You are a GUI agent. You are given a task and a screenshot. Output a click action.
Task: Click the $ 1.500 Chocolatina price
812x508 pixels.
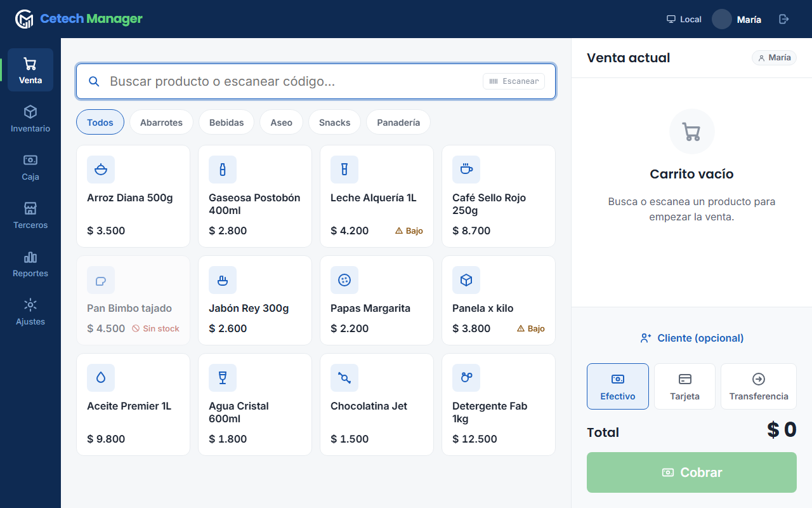[350, 439]
